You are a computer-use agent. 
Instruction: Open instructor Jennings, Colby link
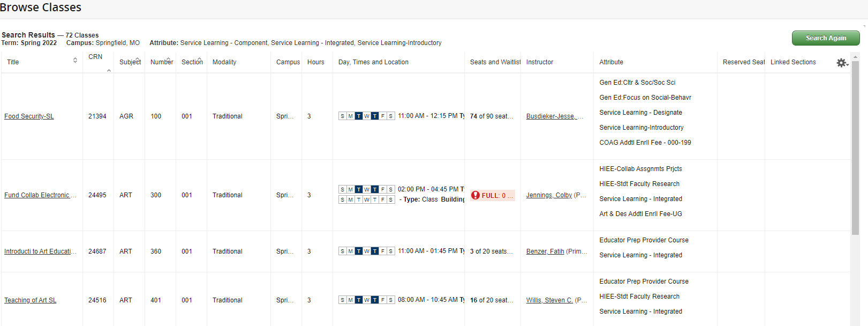click(x=549, y=195)
